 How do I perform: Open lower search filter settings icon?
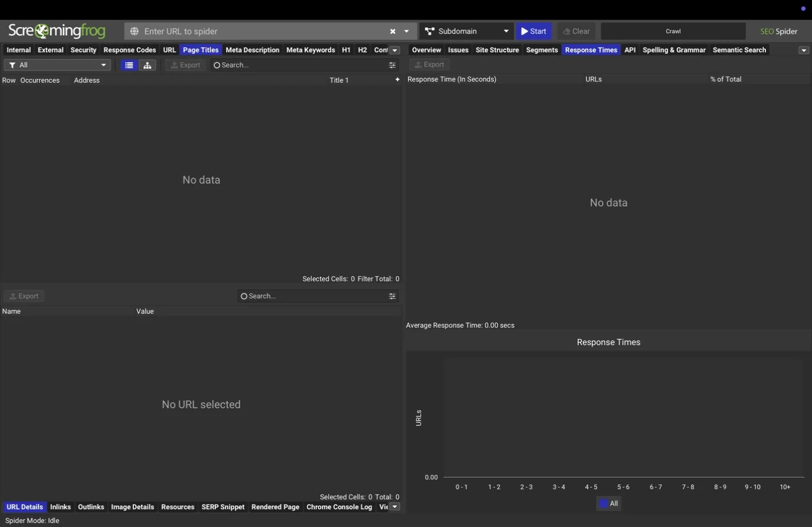click(392, 296)
